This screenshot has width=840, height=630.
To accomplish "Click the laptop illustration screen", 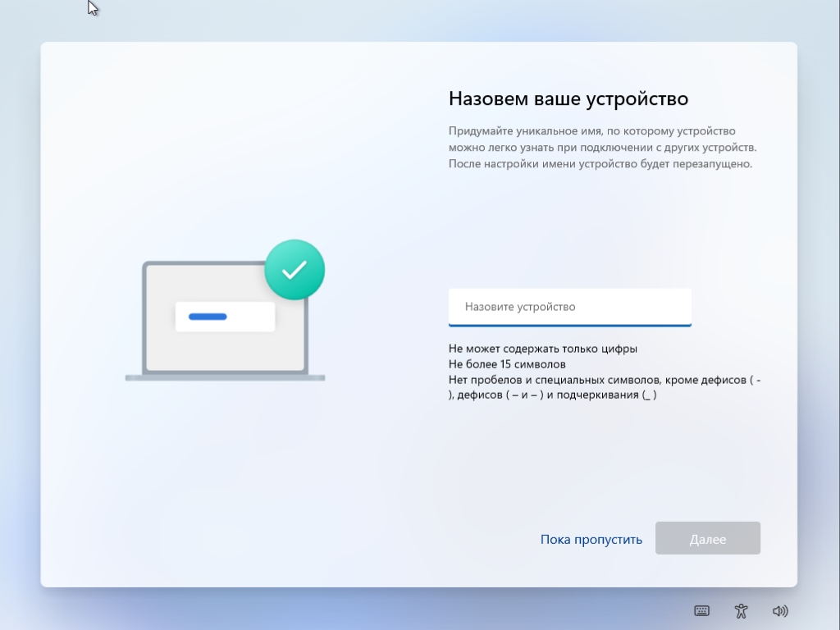I will 225,317.
